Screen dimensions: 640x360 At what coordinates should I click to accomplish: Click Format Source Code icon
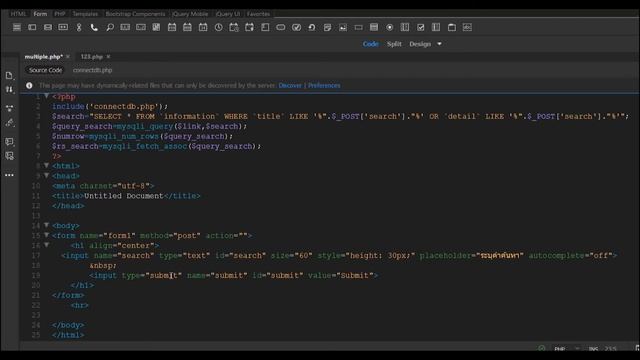click(9, 122)
